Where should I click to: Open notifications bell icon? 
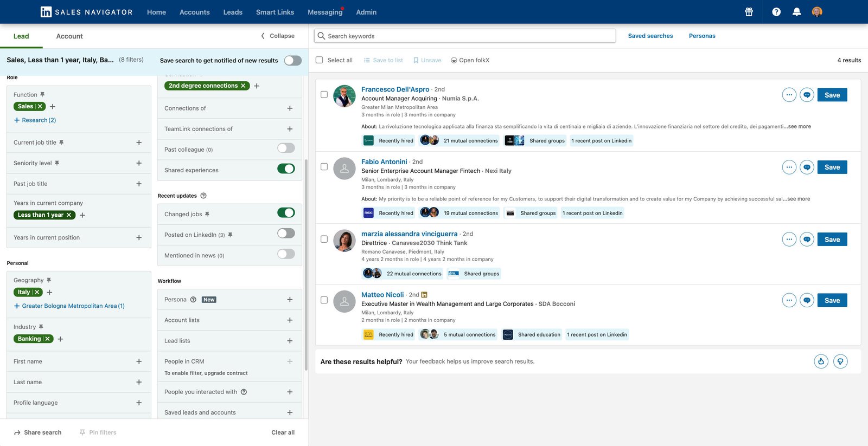pyautogui.click(x=796, y=12)
